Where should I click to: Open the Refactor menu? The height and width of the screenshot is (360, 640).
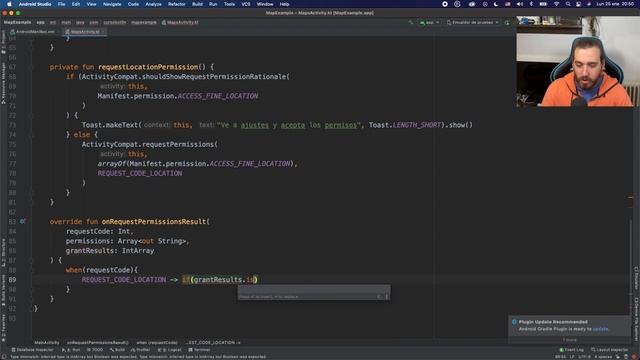tap(177, 4)
